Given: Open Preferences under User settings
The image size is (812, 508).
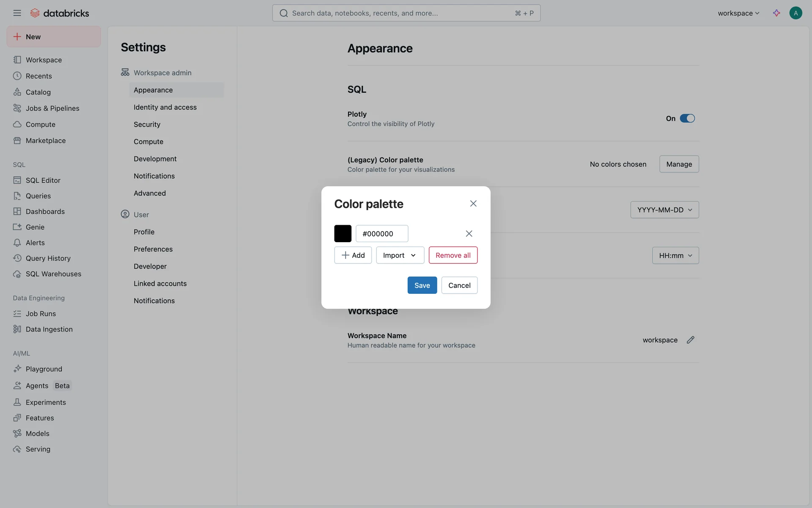Looking at the screenshot, I should tap(153, 249).
